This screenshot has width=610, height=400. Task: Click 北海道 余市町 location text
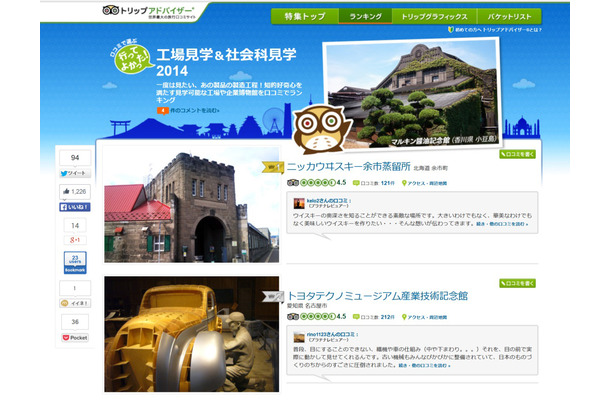(430, 168)
